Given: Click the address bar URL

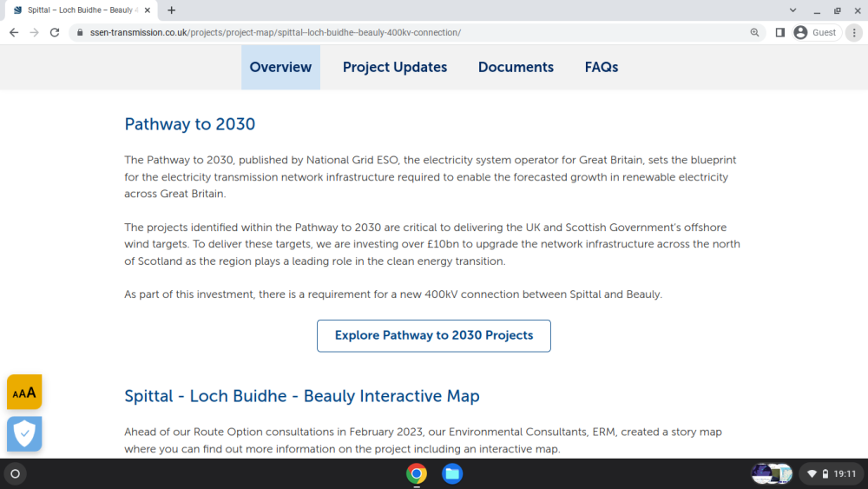Looking at the screenshot, I should (275, 33).
